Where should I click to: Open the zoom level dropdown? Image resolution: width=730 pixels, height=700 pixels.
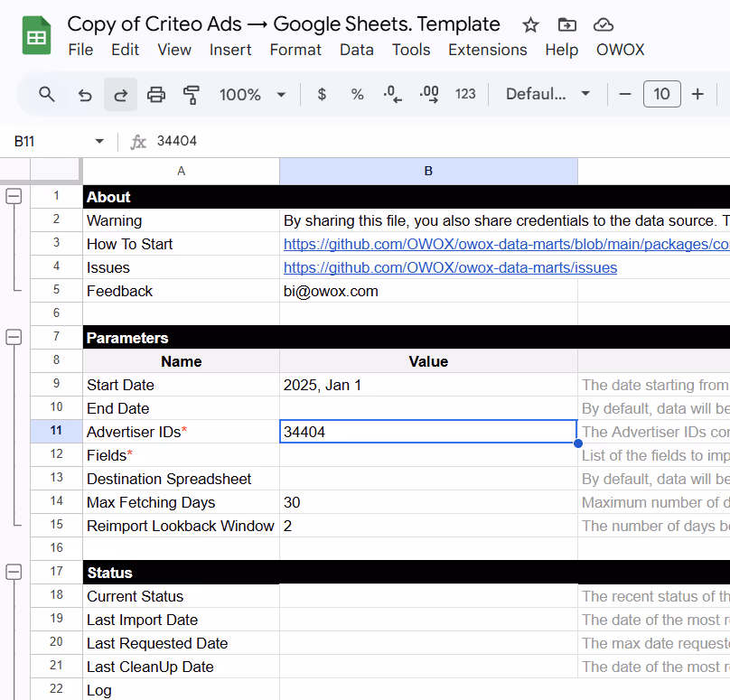click(x=253, y=94)
